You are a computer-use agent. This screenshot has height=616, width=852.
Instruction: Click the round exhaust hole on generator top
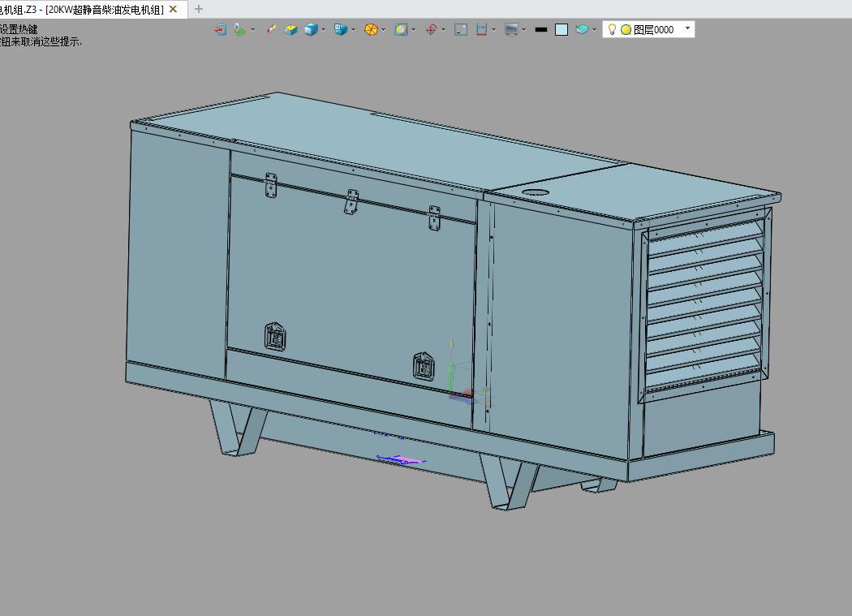[x=537, y=192]
